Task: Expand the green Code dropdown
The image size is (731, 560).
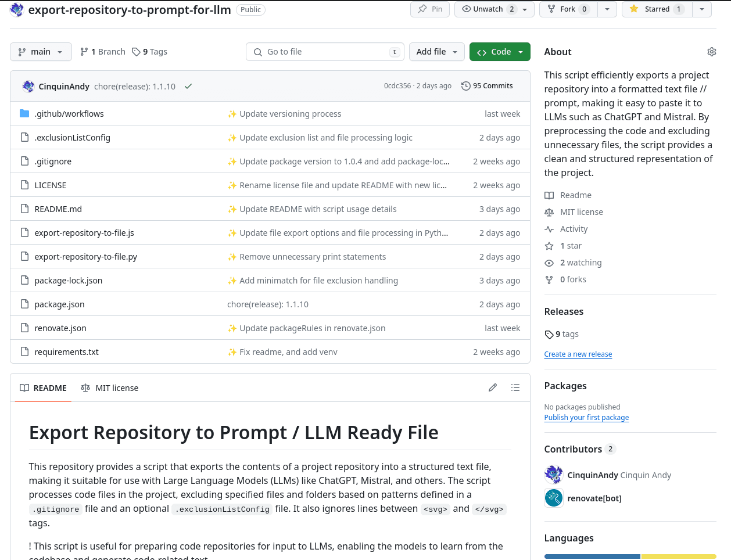Action: 500,52
